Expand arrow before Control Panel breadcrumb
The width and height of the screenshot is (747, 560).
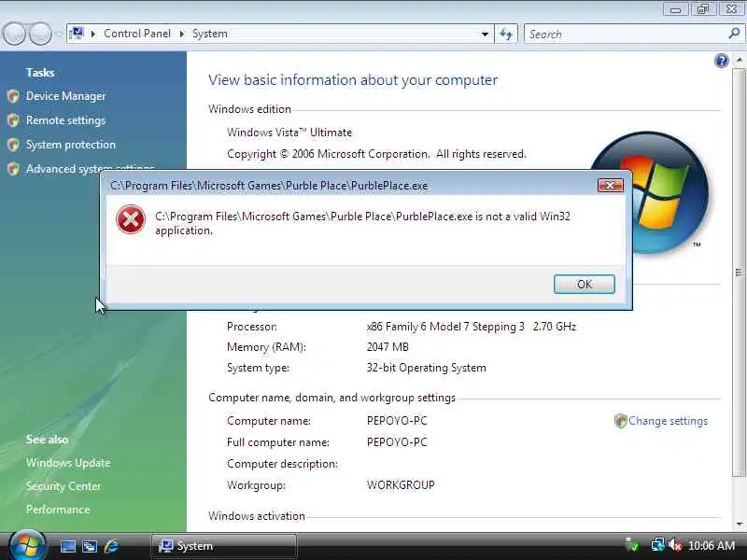point(93,34)
